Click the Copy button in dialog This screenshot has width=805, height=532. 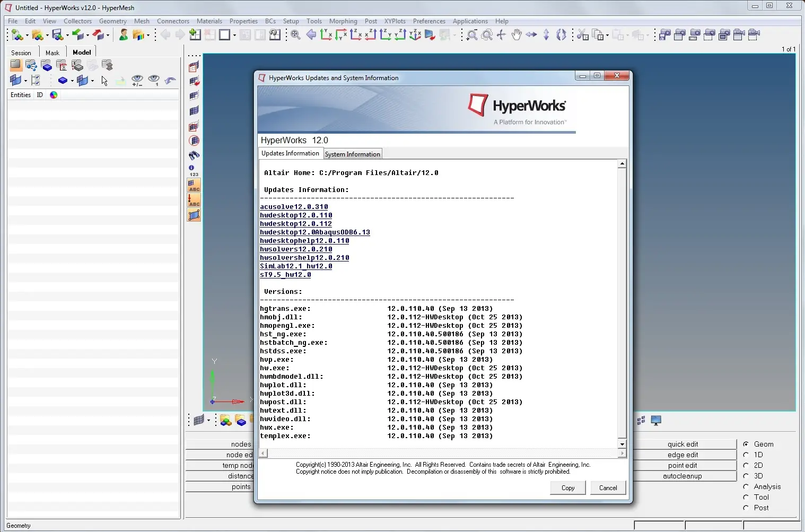tap(568, 488)
